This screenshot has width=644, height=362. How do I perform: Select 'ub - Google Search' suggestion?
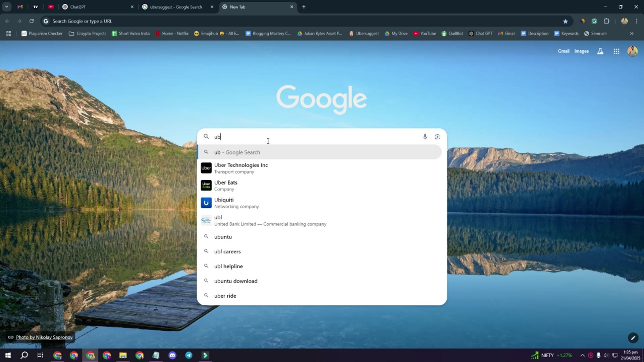point(319,152)
